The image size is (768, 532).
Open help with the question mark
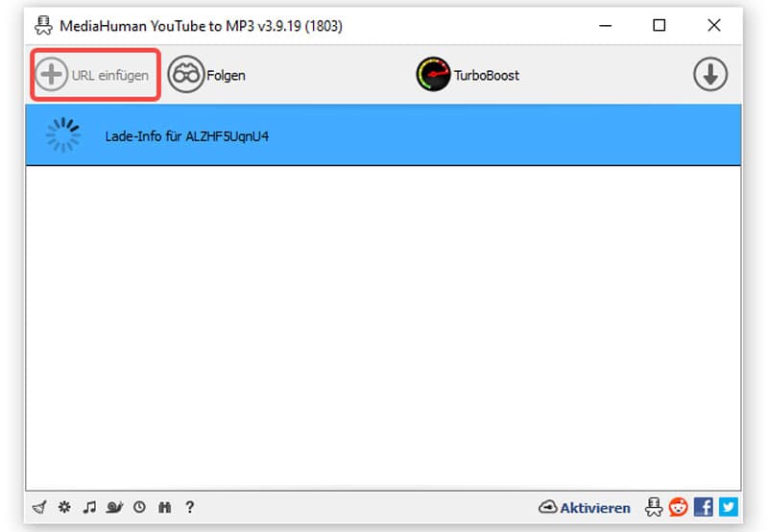click(190, 507)
